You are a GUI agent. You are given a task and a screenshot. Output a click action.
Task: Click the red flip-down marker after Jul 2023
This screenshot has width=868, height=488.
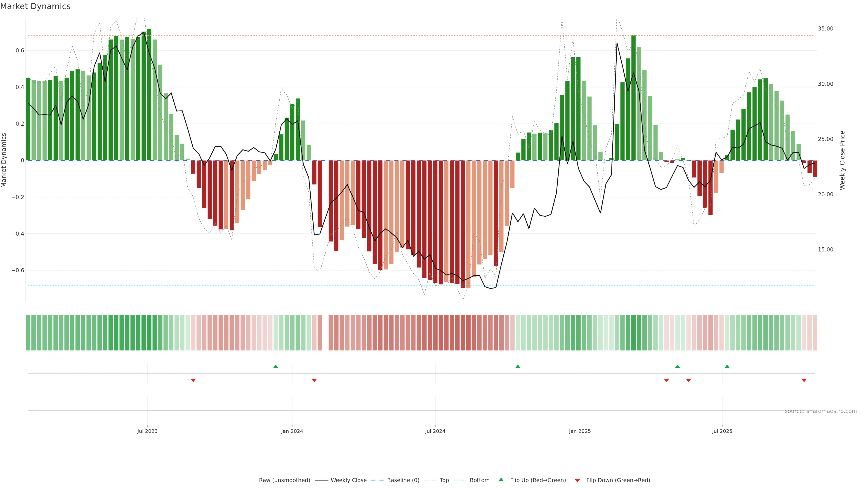[193, 380]
